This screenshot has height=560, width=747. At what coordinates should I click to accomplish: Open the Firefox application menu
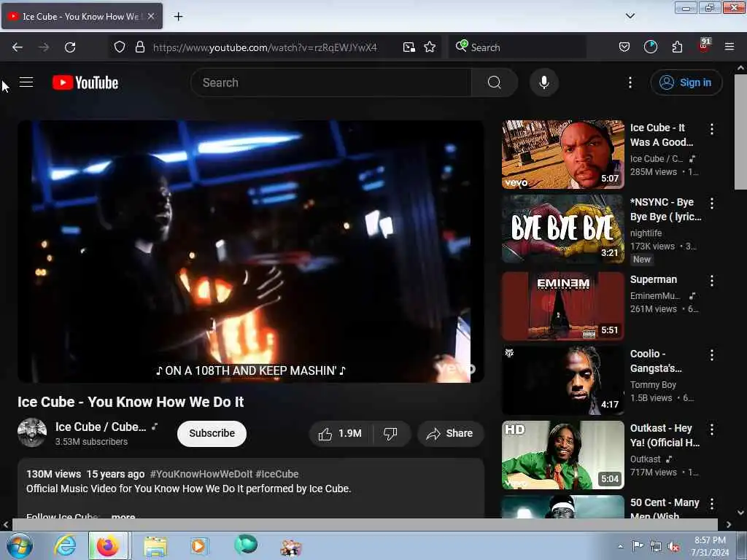tap(729, 47)
